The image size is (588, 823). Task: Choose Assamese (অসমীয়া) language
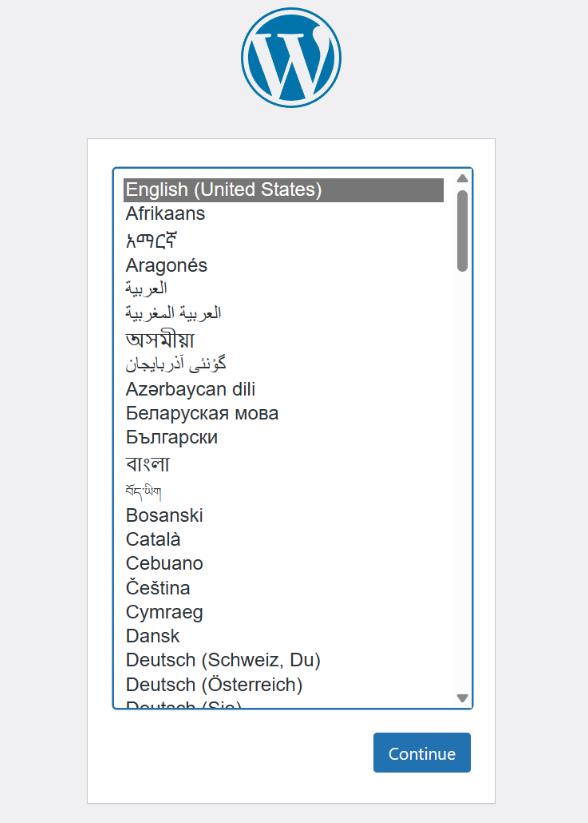(284, 340)
